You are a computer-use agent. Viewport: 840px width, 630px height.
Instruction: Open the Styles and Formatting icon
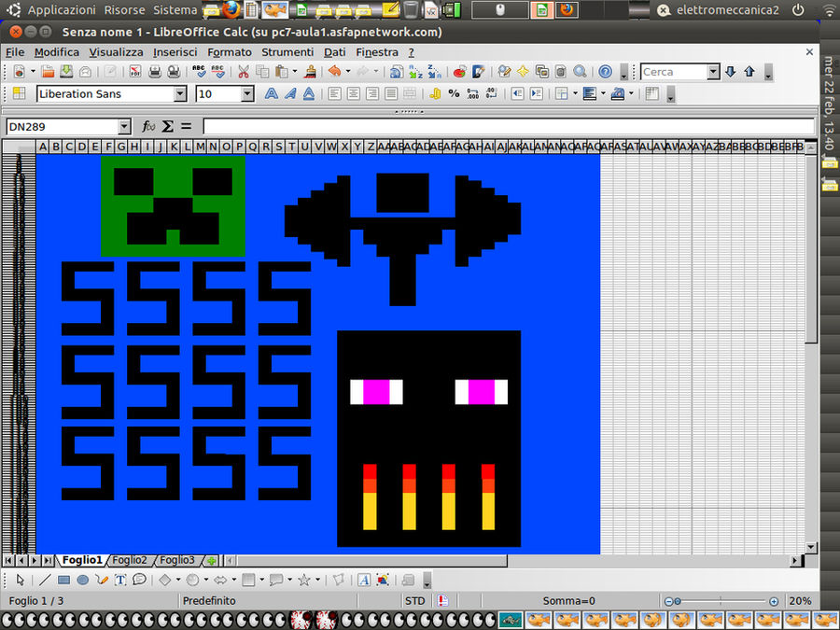click(20, 93)
